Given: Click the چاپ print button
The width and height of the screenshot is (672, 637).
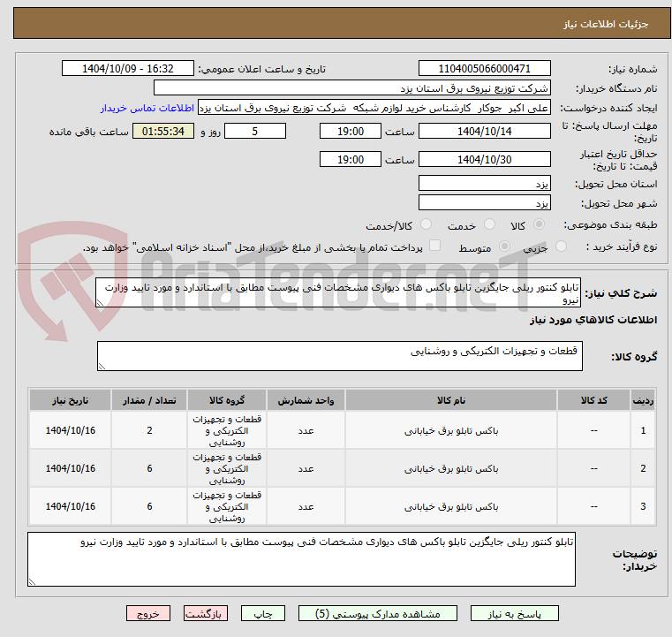Looking at the screenshot, I should [263, 613].
